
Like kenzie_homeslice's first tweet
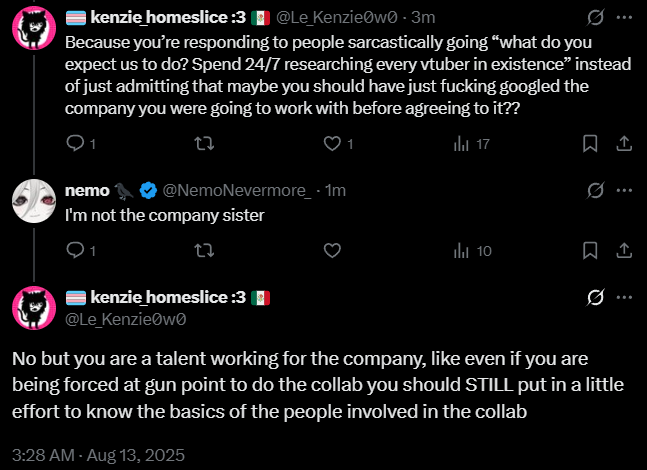click(x=333, y=144)
